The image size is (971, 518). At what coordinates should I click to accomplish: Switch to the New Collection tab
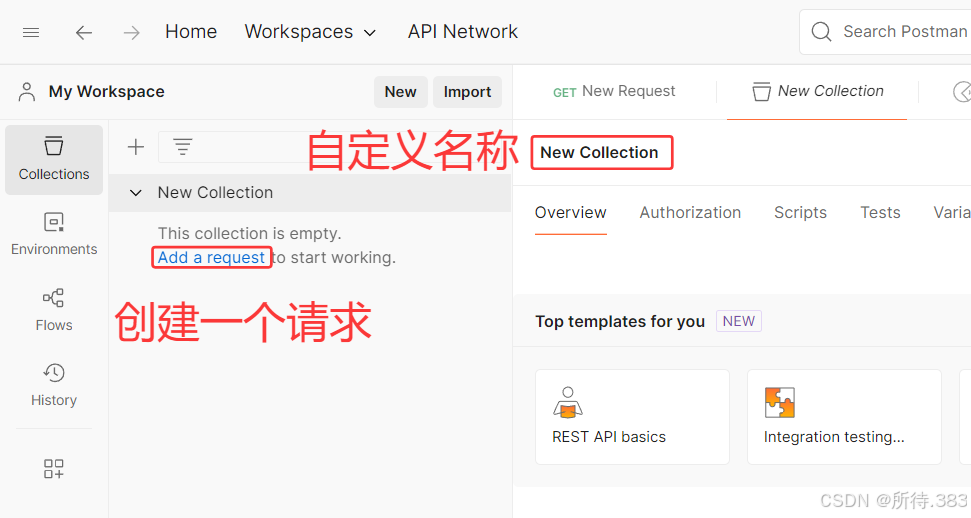pos(817,92)
